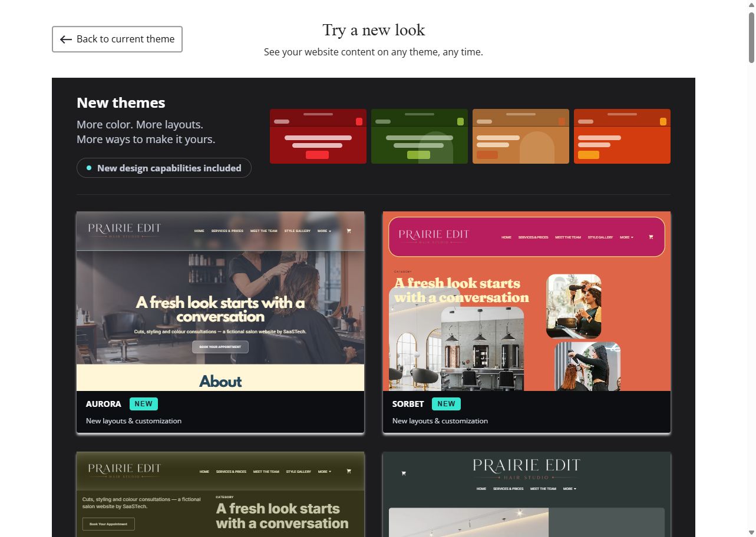The height and width of the screenshot is (537, 756).
Task: Select the green color scheme swatch
Action: pos(420,136)
